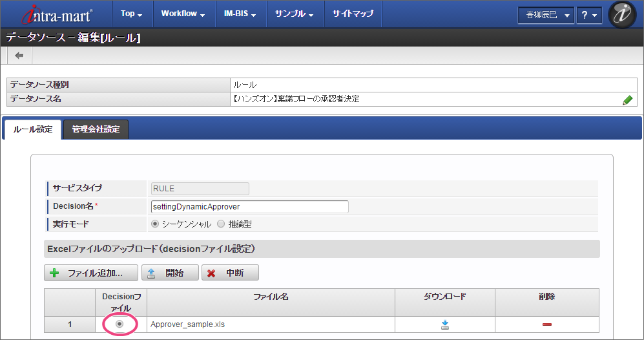Open the サイトマップ menu item

tap(353, 14)
